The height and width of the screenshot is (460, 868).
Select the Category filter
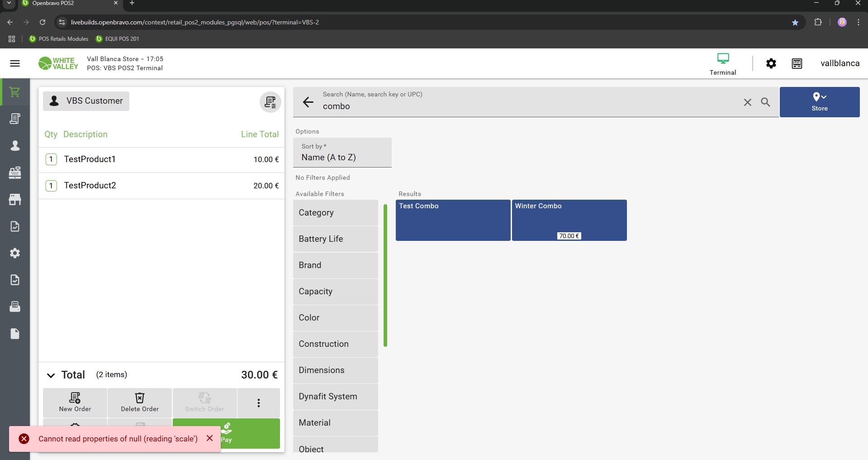(335, 213)
